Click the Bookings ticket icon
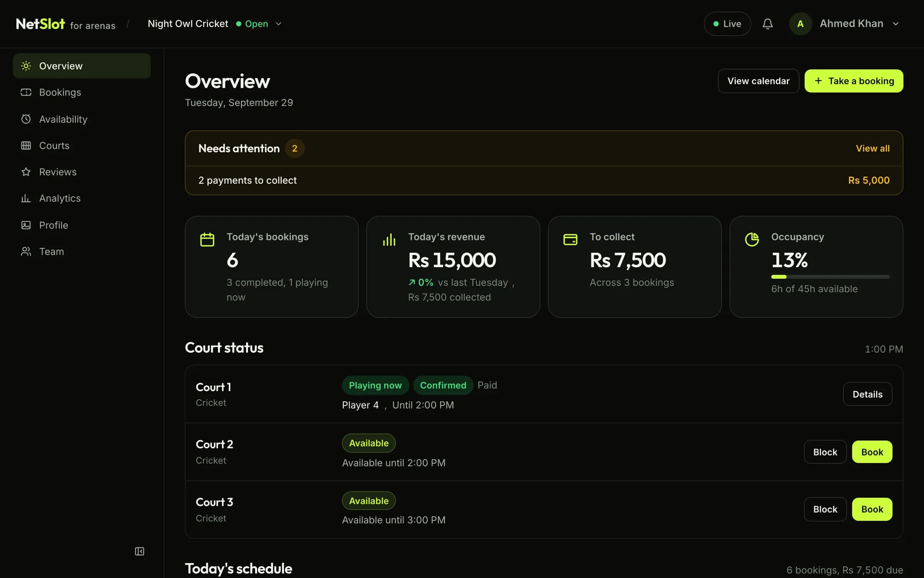Viewport: 924px width, 578px height. [x=26, y=92]
